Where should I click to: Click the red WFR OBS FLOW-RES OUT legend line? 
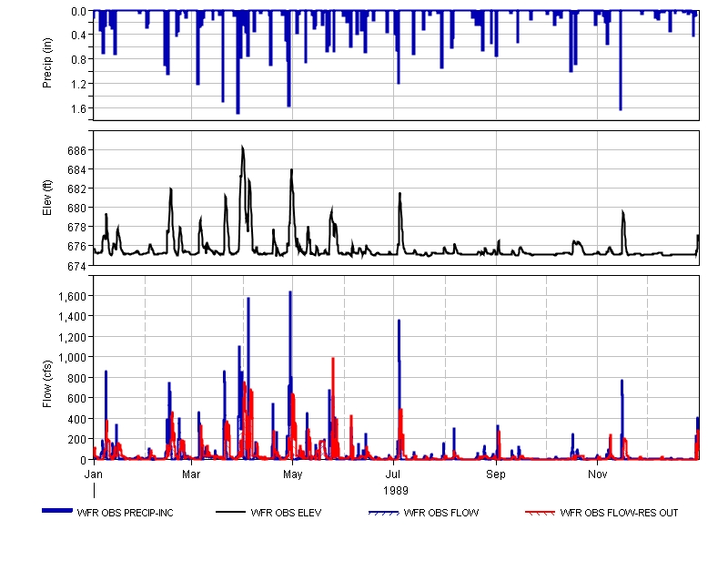tap(540, 513)
